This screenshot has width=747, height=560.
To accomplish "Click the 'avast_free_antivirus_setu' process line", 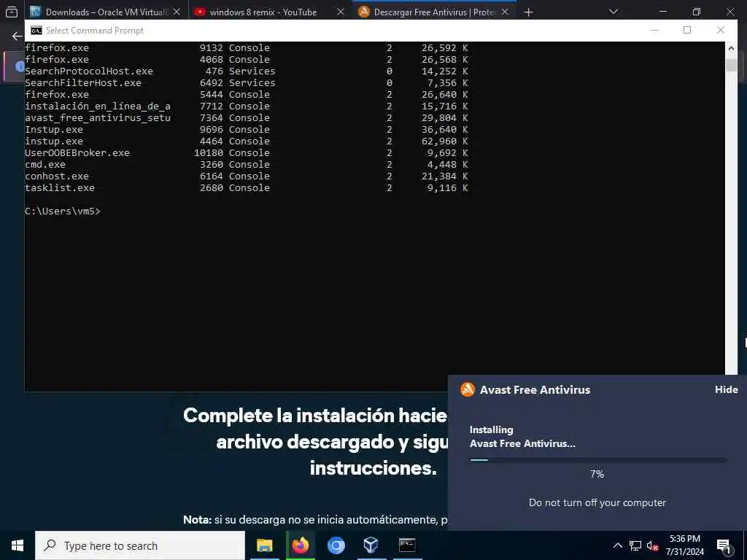I will pos(247,117).
